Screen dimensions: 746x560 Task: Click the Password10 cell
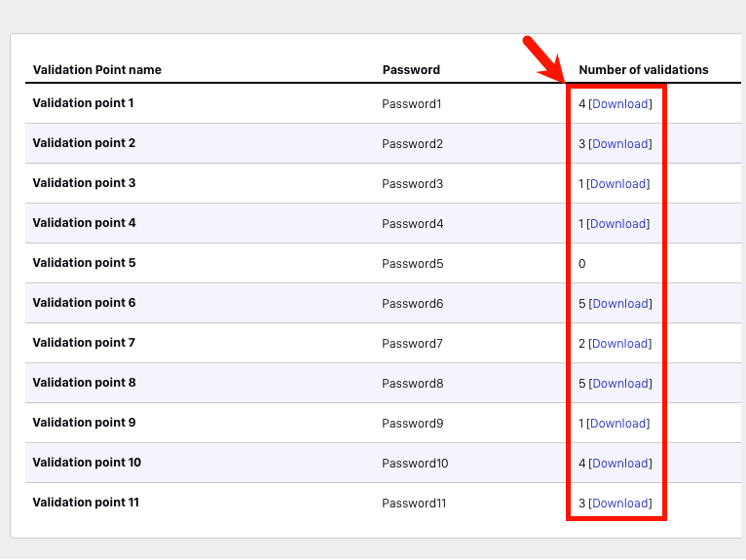point(415,464)
